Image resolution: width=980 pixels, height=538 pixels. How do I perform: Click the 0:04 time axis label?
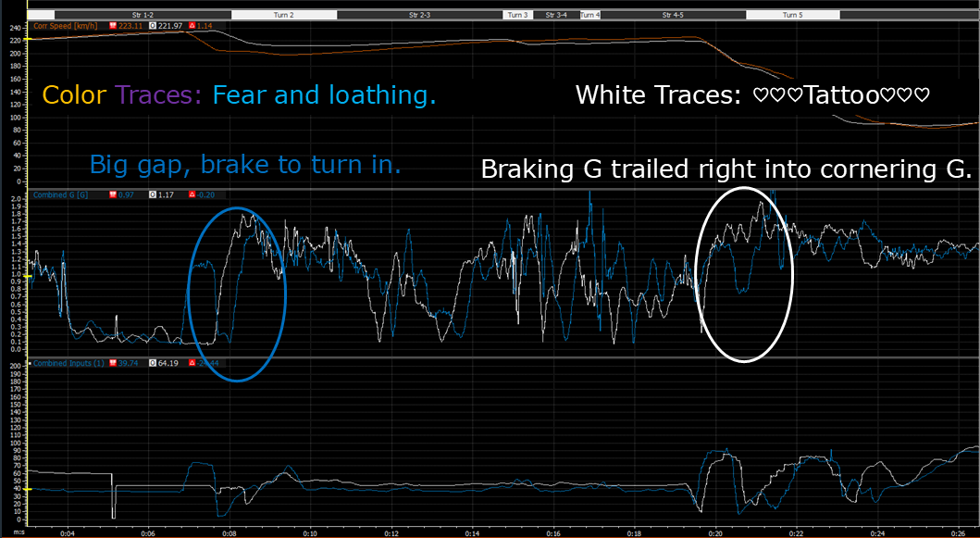[67, 533]
